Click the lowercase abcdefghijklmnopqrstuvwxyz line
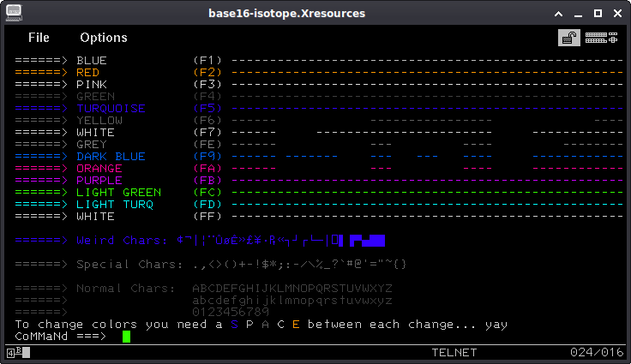The height and width of the screenshot is (364, 631). pos(292,301)
